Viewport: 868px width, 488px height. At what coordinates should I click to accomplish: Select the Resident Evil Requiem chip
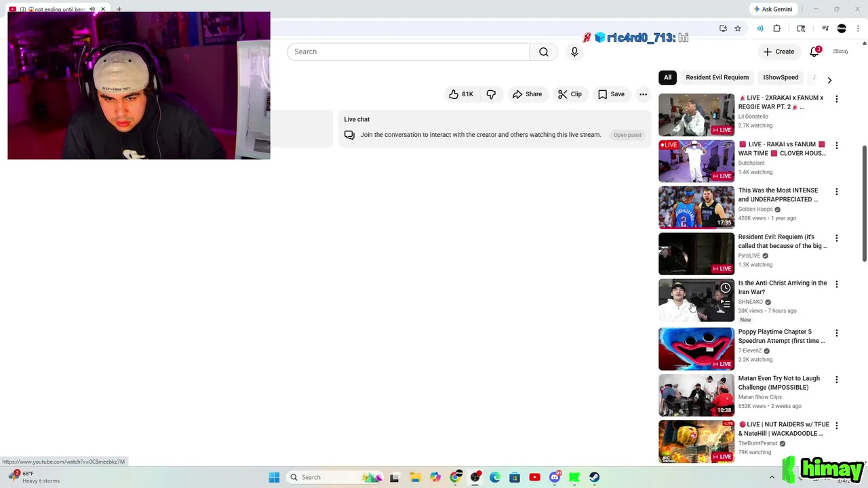717,77
